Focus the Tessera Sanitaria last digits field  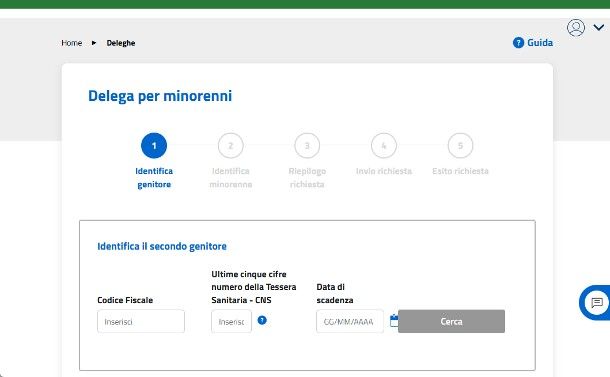pos(231,321)
